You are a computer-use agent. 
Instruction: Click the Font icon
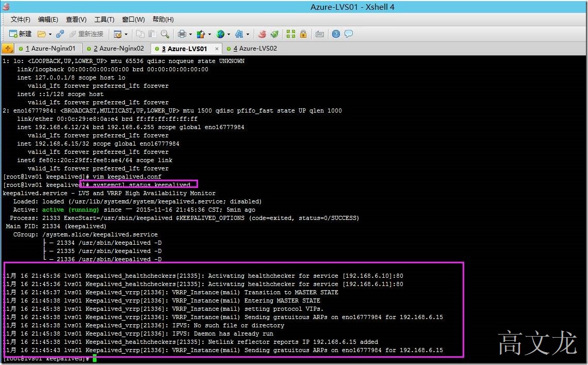239,34
